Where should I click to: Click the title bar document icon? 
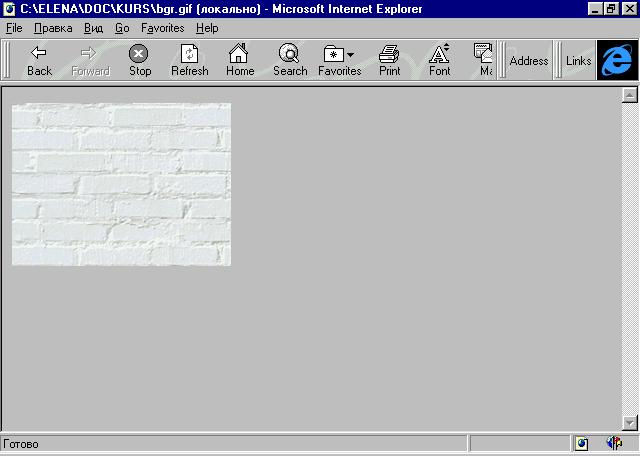pos(9,9)
